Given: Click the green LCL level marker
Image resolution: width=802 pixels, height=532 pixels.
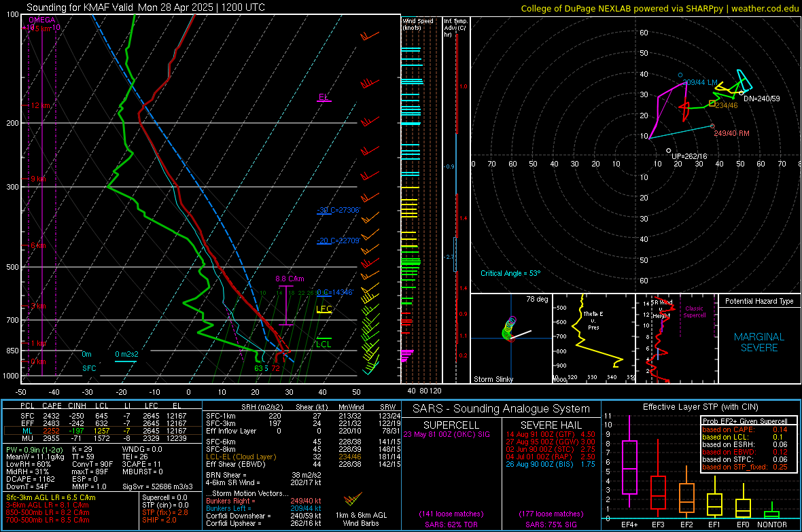Looking at the screenshot, I should tap(324, 344).
